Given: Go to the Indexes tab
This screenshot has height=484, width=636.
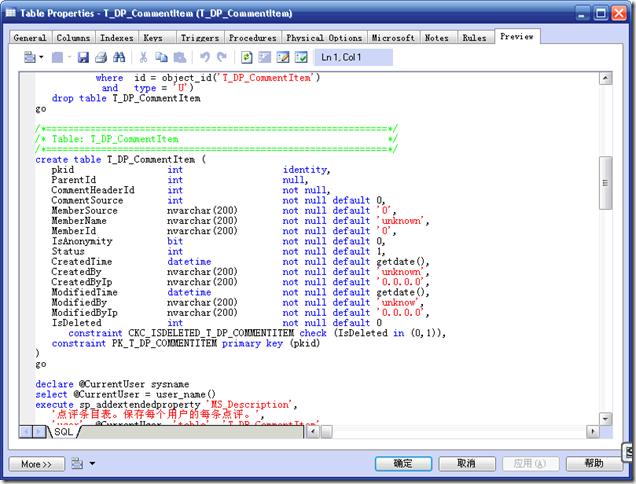Looking at the screenshot, I should coord(117,38).
